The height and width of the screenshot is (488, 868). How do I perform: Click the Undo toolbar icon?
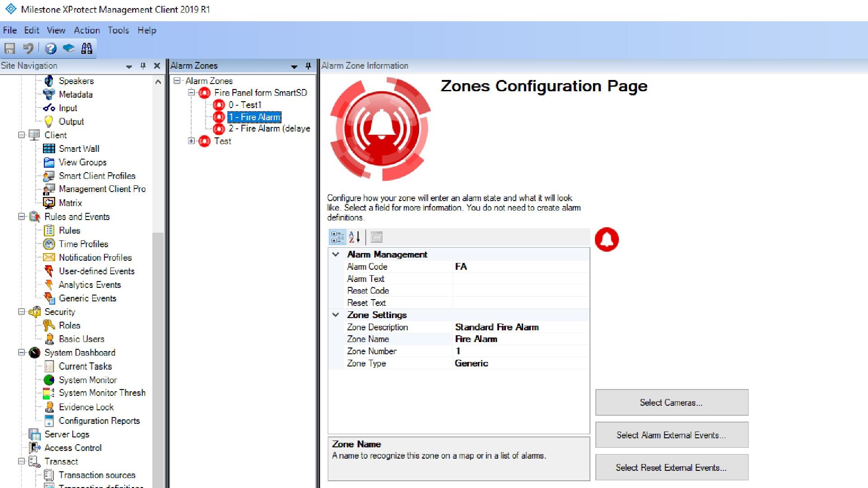28,48
